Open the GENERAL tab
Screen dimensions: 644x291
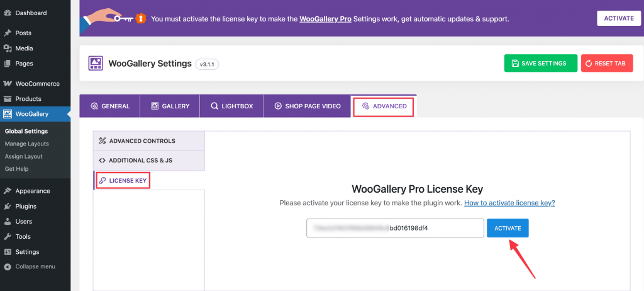109,106
